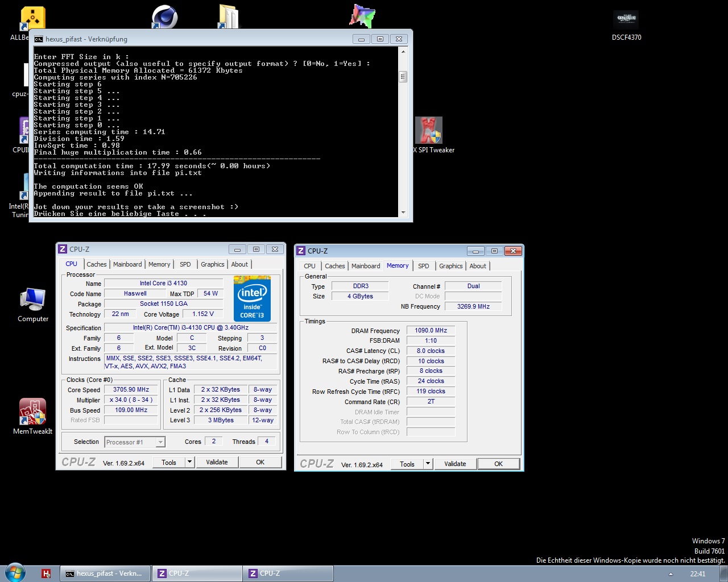Open the Computer desktop icon
The image size is (728, 582).
[33, 305]
